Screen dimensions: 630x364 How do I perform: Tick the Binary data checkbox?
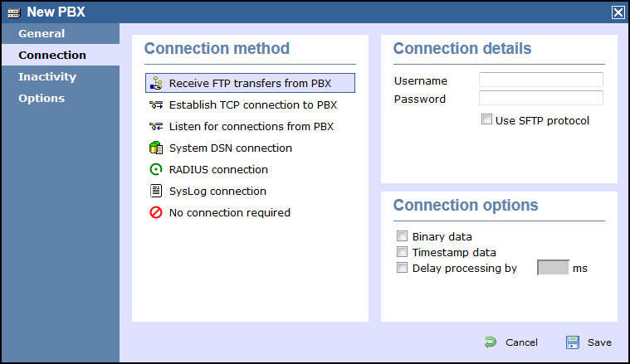(x=403, y=236)
